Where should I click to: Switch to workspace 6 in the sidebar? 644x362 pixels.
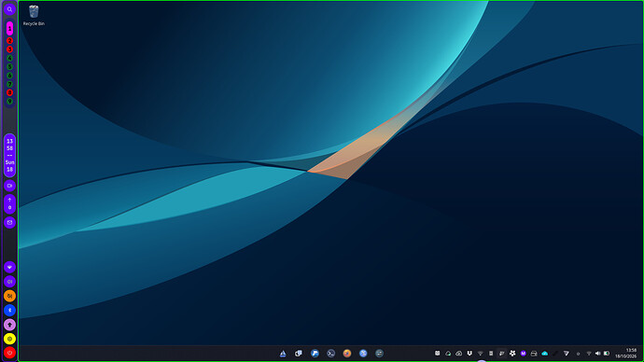(9, 76)
